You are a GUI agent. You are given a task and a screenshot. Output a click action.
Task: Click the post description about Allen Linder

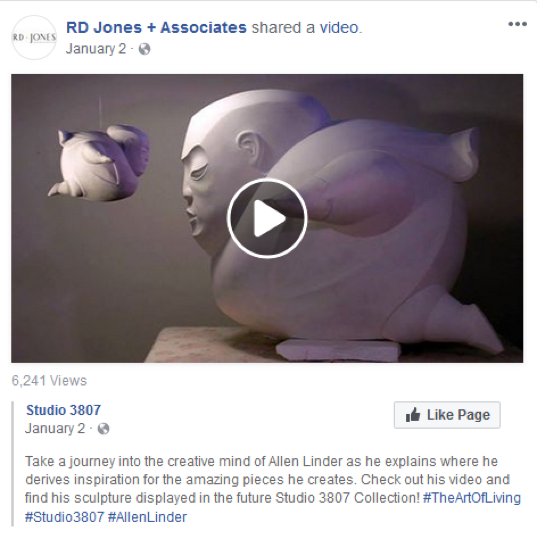(273, 489)
